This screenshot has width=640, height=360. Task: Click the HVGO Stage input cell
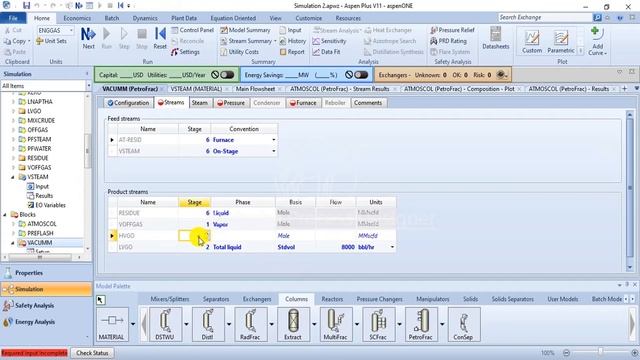[194, 236]
